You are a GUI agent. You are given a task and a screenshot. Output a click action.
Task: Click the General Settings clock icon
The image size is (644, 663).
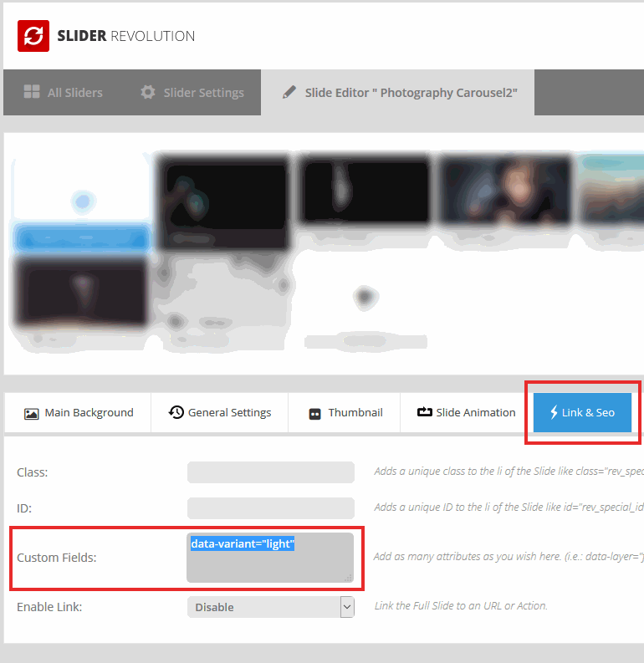(176, 412)
